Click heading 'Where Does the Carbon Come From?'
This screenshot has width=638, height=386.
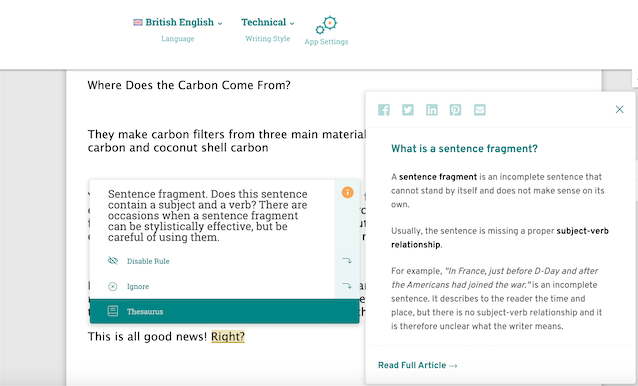[x=189, y=85]
